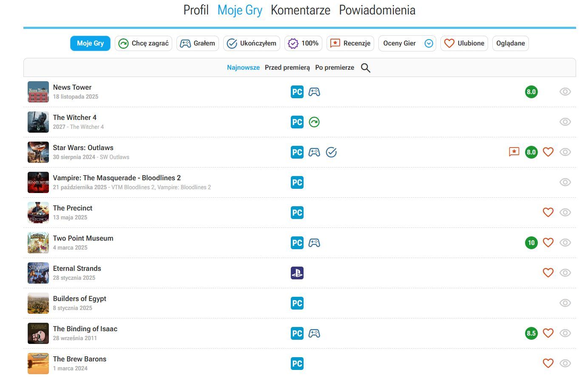Click the PC platform icon for Builders of Egypt

297,303
